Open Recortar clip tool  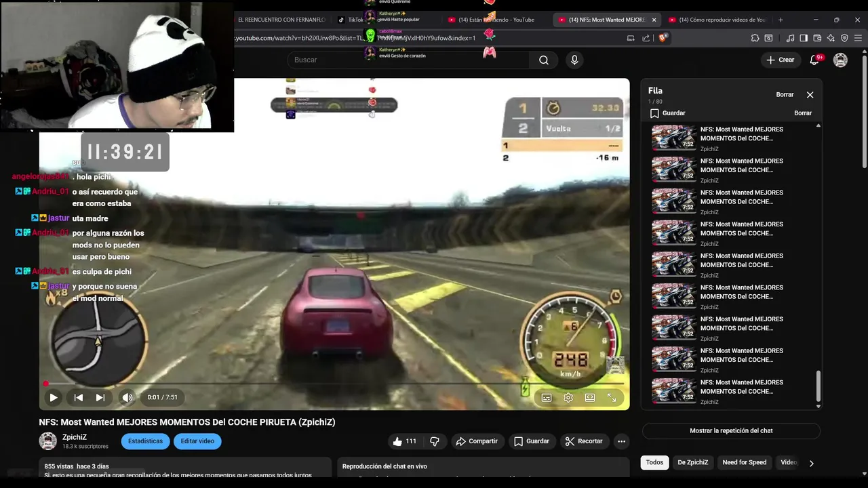(x=584, y=441)
